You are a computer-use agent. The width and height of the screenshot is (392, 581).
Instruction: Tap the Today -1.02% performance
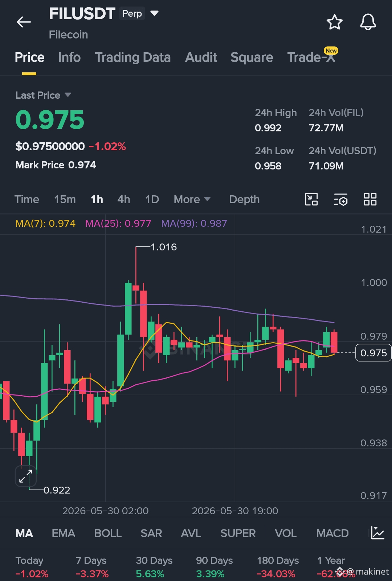pos(32,567)
